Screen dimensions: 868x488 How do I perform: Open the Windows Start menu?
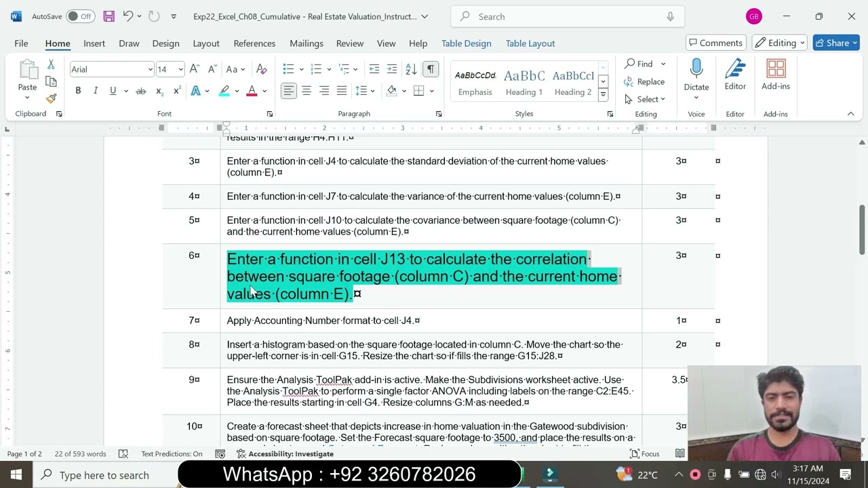[16, 475]
